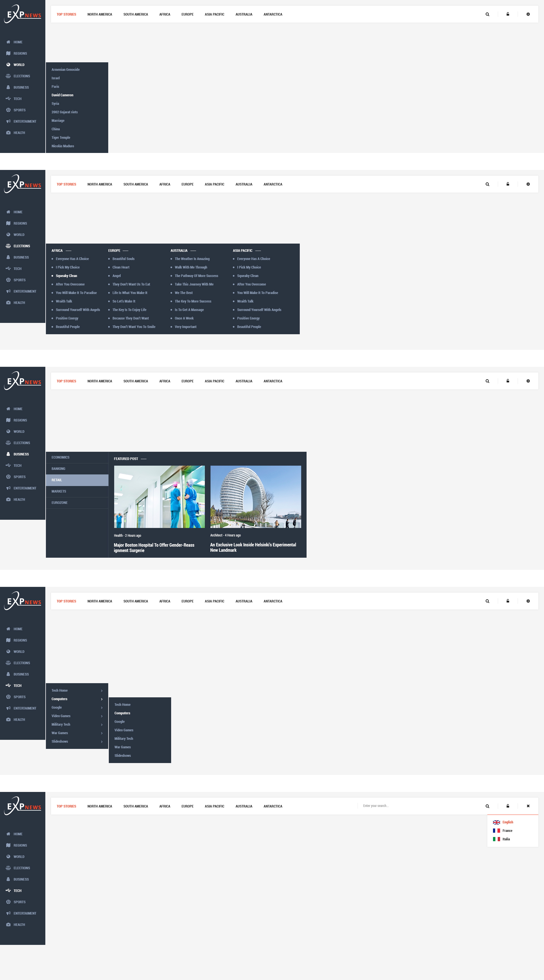Viewport: 544px width, 980px height.
Task: Click lock icon left of the X icon
Action: [508, 806]
